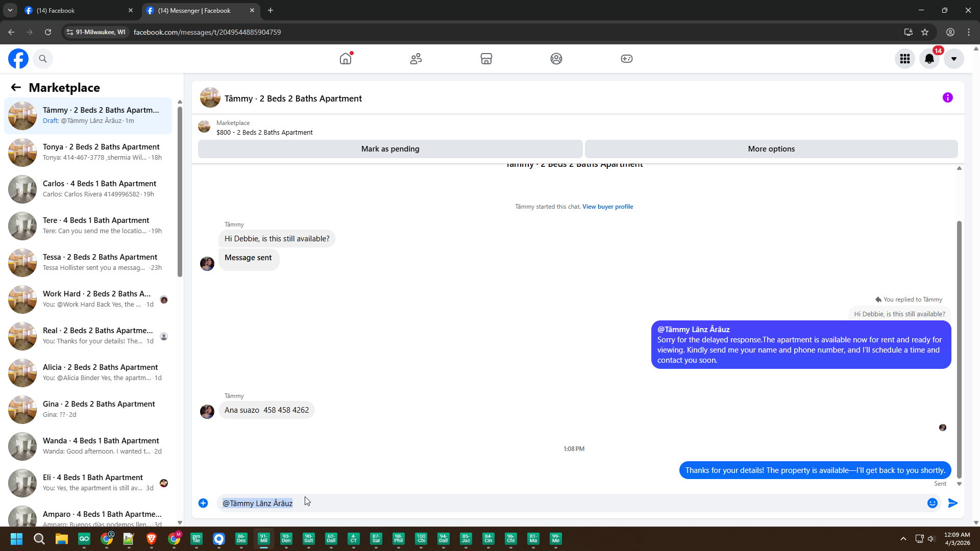Screen dimensions: 980x551
Task: Show hidden system tray icons
Action: pyautogui.click(x=903, y=539)
